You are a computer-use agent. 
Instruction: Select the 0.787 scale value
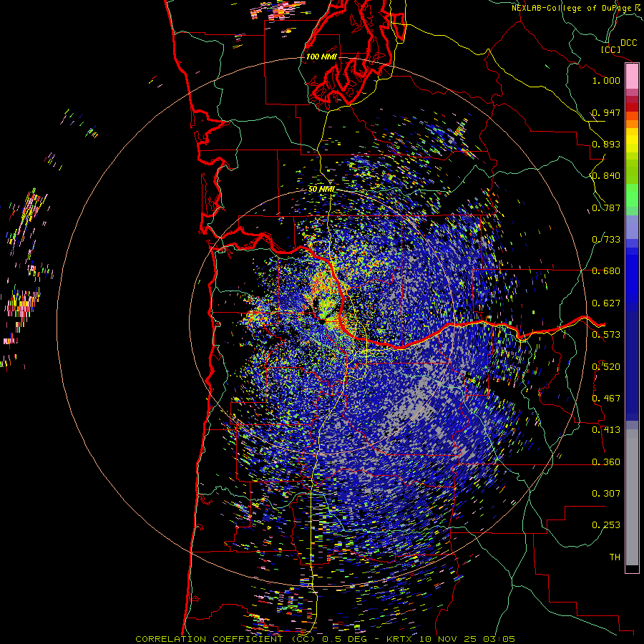pos(606,208)
